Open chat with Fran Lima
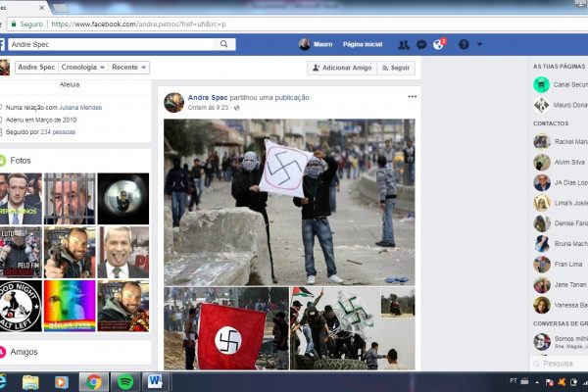 pos(561,264)
